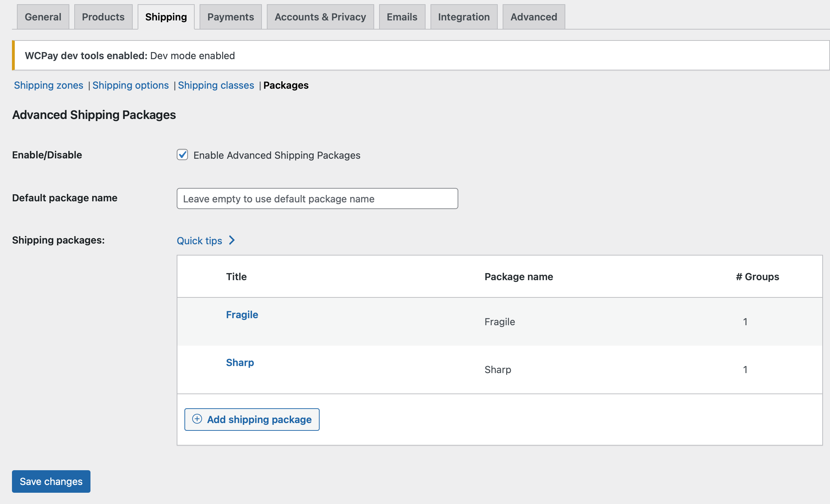The height and width of the screenshot is (504, 830).
Task: Click the Default package name label
Action: coord(65,198)
